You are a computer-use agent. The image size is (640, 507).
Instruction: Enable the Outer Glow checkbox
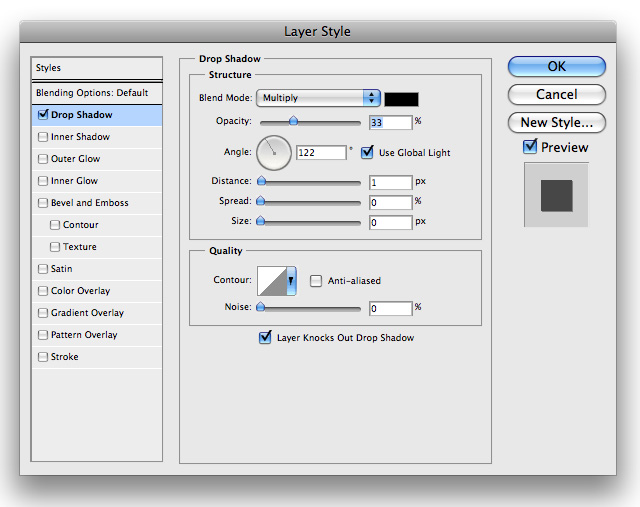pyautogui.click(x=42, y=159)
